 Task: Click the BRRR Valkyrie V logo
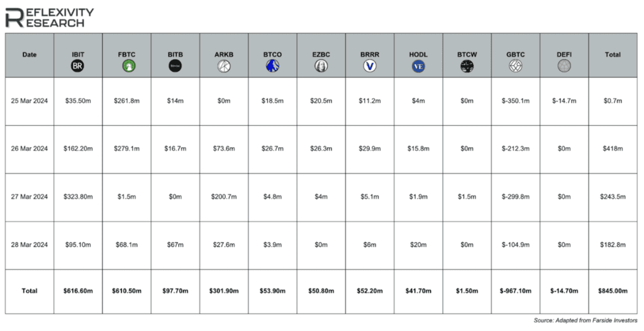370,65
